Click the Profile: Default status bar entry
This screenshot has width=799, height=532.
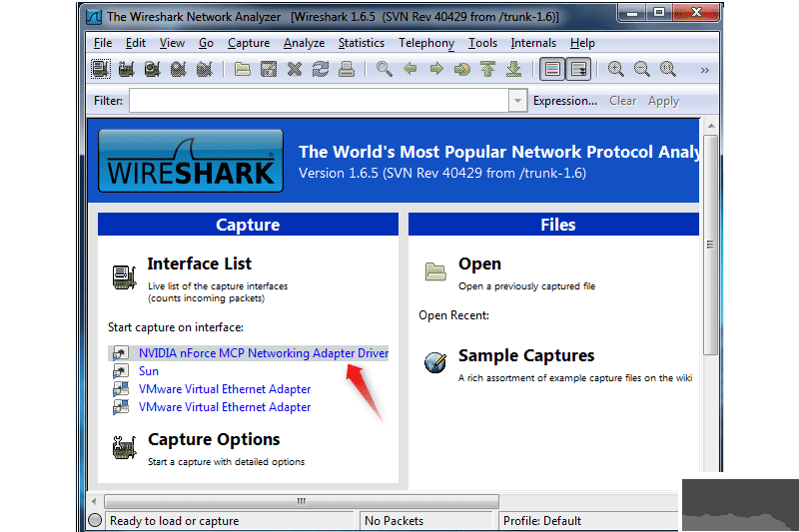(x=542, y=521)
